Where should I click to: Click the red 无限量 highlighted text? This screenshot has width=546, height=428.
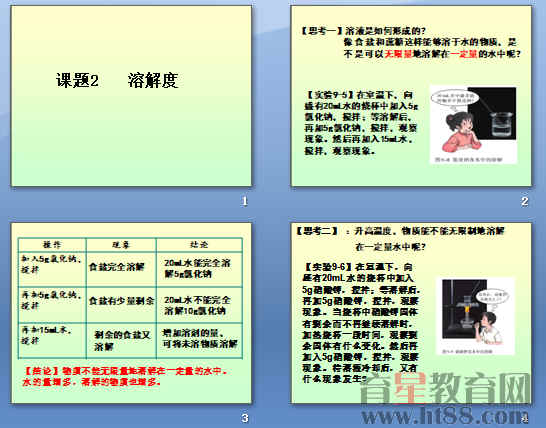coord(398,54)
